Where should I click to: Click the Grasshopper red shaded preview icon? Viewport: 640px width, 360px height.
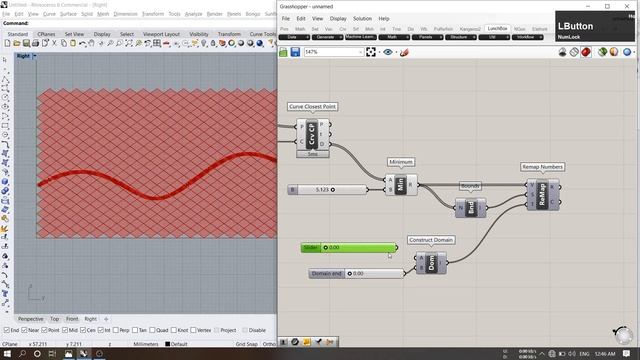coord(586,52)
